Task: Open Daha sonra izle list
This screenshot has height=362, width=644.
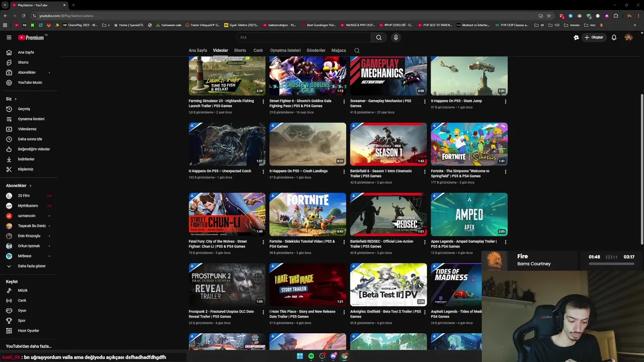Action: tap(30, 139)
